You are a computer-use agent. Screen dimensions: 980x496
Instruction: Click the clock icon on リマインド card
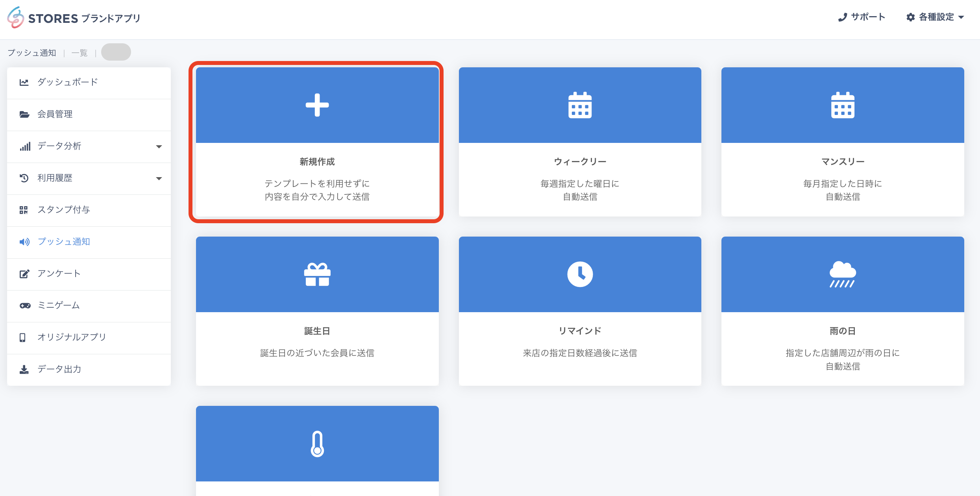580,274
